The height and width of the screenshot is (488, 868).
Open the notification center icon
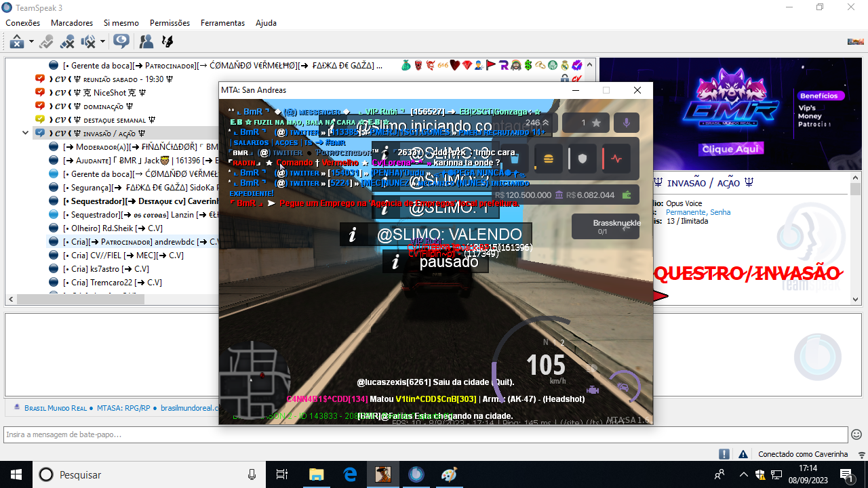(846, 474)
